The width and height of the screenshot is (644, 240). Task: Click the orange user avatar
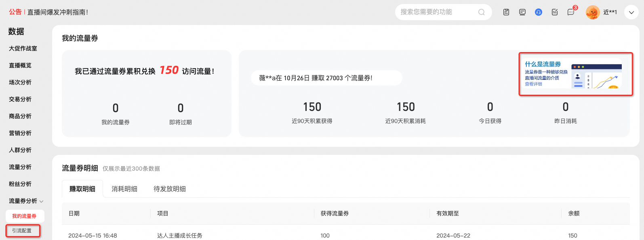593,12
